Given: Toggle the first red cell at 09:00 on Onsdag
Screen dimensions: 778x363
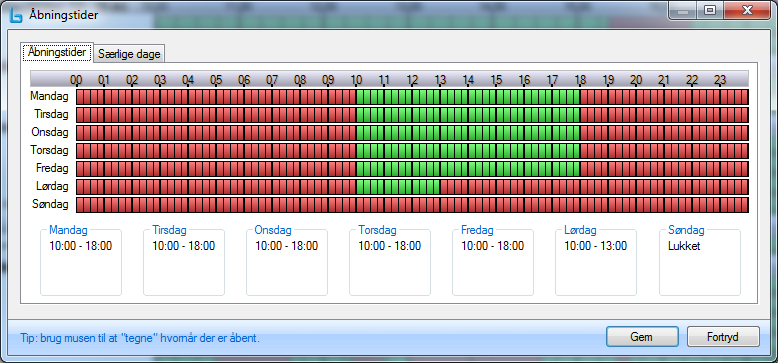Looking at the screenshot, I should pos(332,132).
